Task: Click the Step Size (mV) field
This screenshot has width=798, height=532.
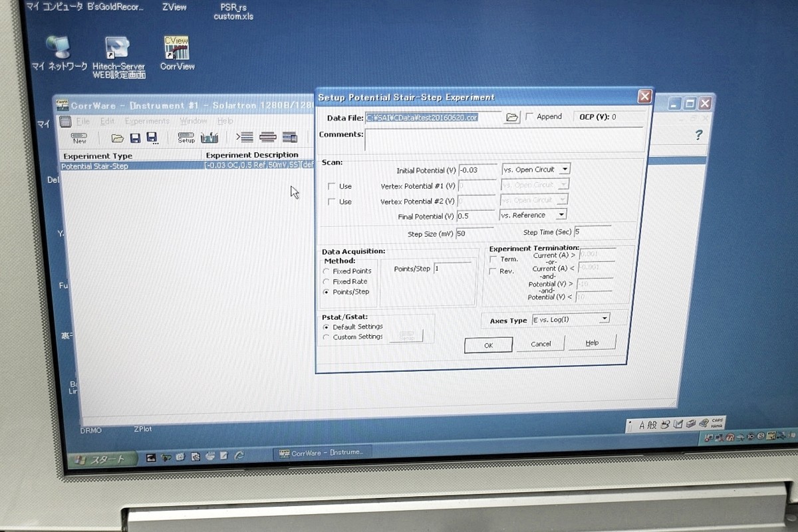Action: coord(474,233)
